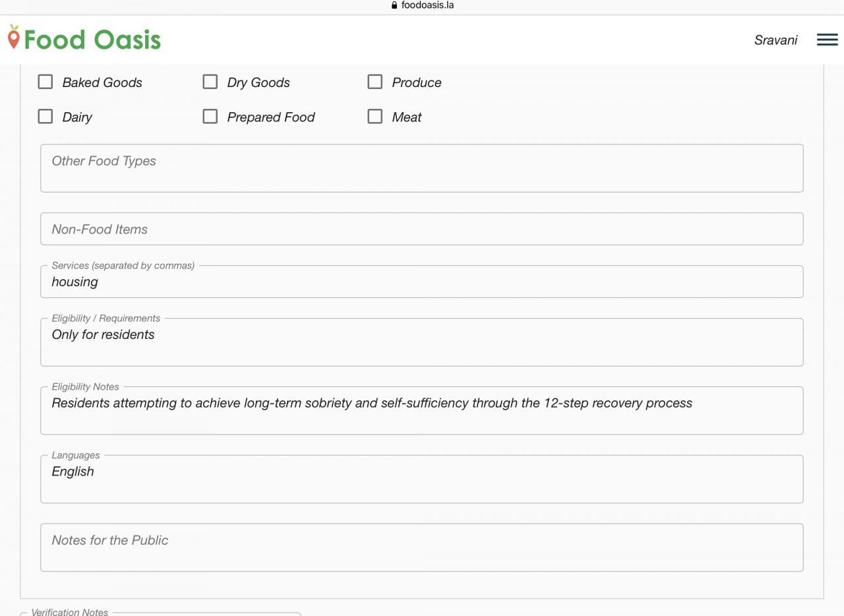The image size is (844, 616).
Task: Edit the Eligibility Notes text area
Action: (422, 411)
